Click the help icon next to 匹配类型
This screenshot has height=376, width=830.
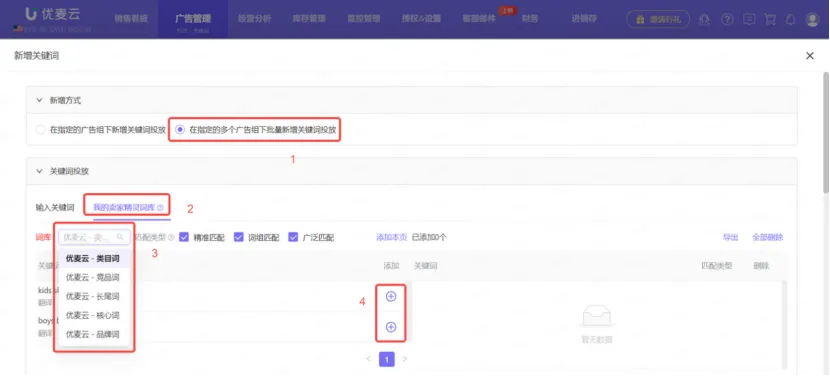tap(171, 238)
